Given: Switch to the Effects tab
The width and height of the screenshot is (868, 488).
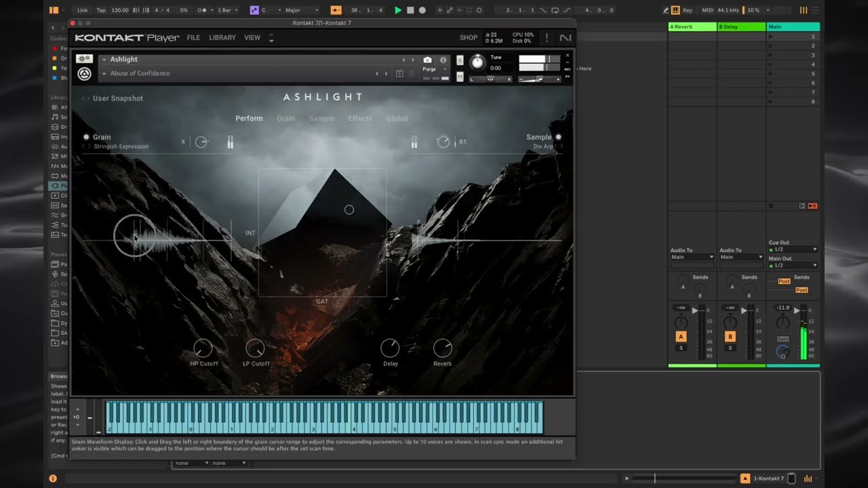Looking at the screenshot, I should click(360, 119).
